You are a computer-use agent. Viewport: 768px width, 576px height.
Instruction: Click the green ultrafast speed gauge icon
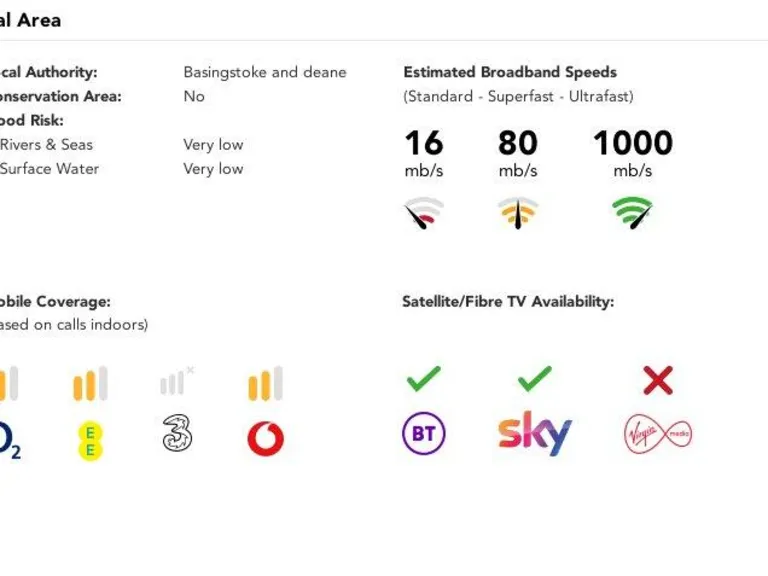pyautogui.click(x=632, y=212)
